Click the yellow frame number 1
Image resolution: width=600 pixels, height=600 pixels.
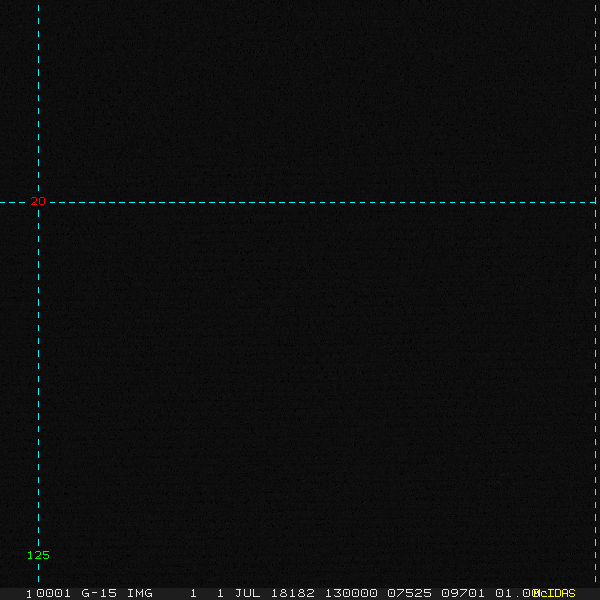[x=29, y=594]
